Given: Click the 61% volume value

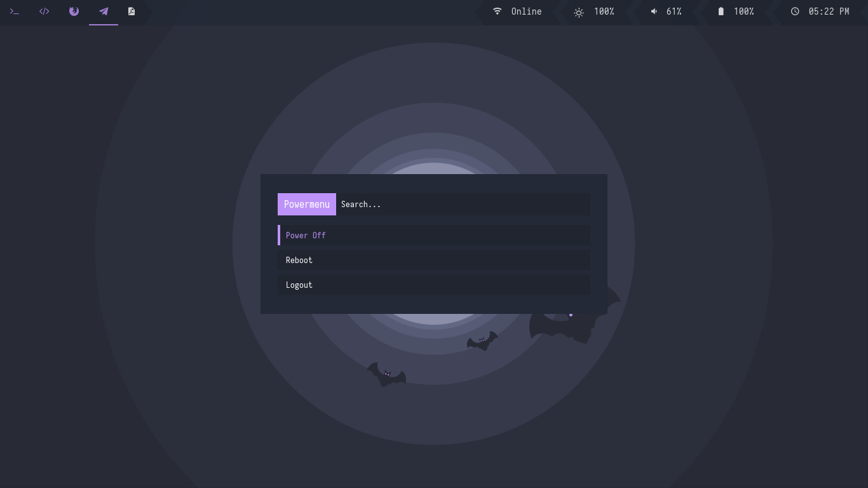Looking at the screenshot, I should pyautogui.click(x=674, y=11).
